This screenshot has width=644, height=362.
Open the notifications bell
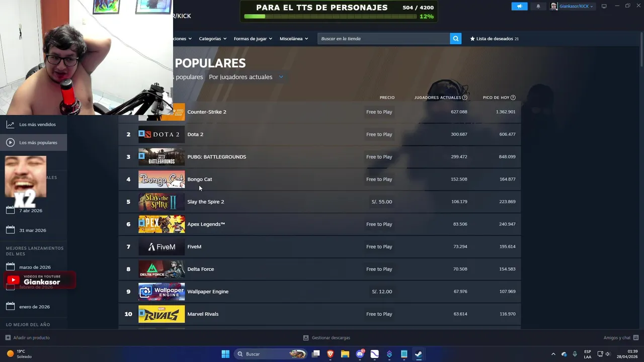click(538, 7)
